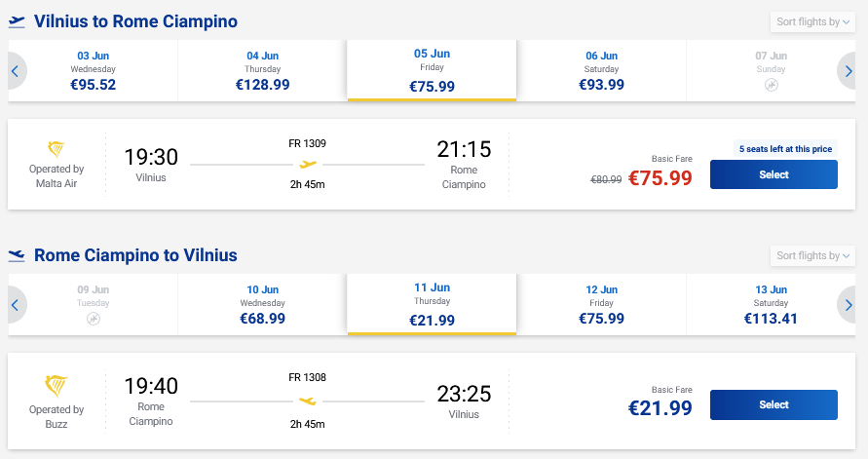The height and width of the screenshot is (459, 868).
Task: Open outbound Sort flights by dropdown
Action: click(x=813, y=21)
